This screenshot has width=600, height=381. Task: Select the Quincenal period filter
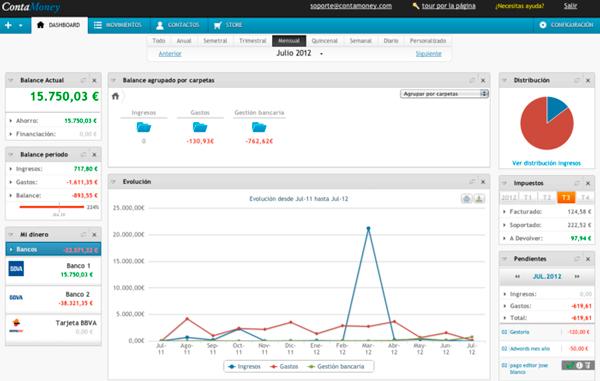pos(324,41)
